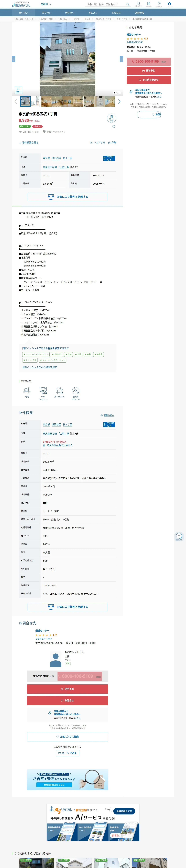Viewport: 186px width, 868px height.
Task: Click the magnifier search icon in the header
Action: point(128,4)
